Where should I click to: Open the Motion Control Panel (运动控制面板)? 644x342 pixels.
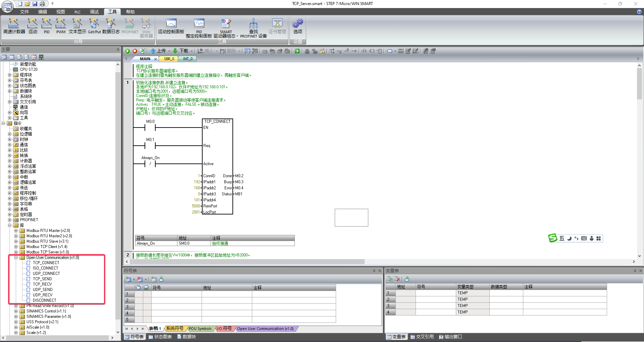(x=171, y=26)
